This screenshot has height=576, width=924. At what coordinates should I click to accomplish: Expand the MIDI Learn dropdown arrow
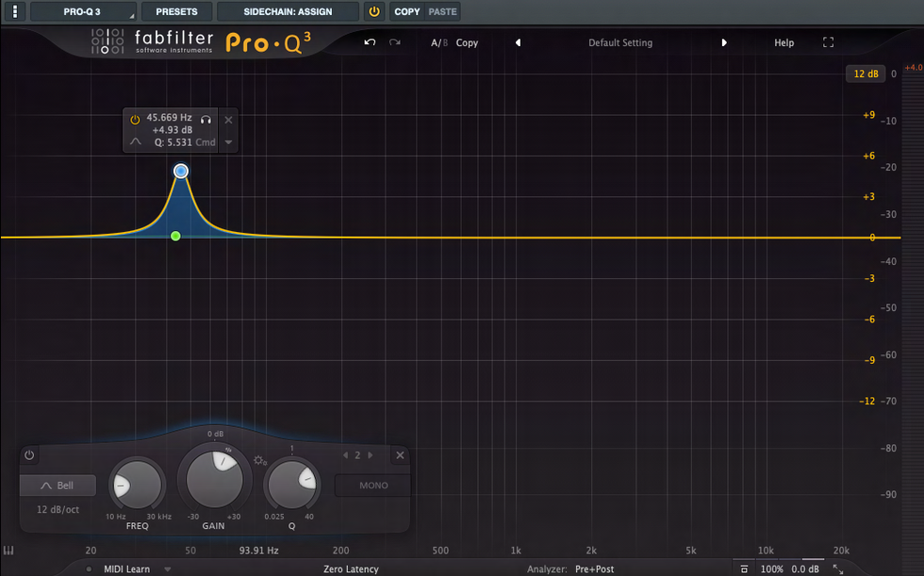[168, 569]
